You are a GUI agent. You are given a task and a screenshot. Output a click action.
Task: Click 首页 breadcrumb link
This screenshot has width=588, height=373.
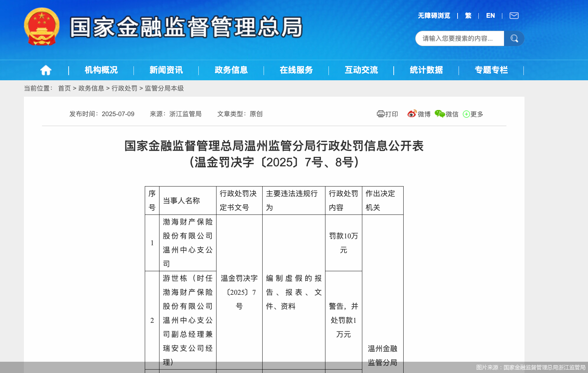click(64, 88)
